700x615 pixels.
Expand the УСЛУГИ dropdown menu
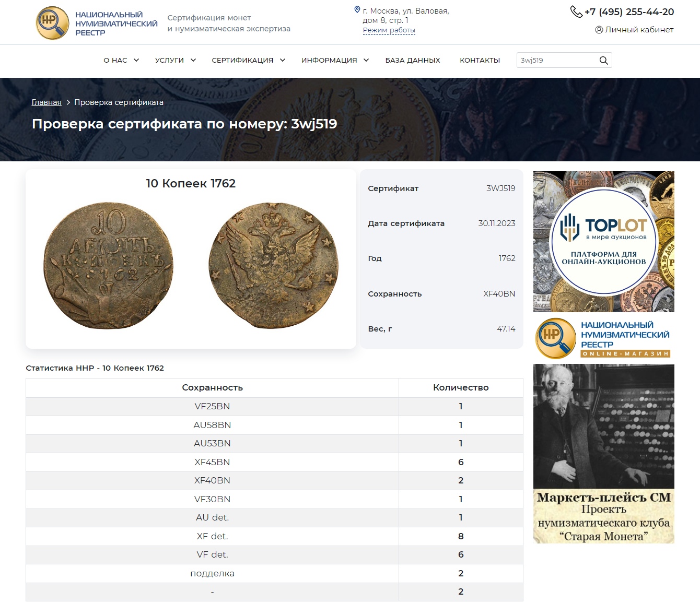point(176,61)
